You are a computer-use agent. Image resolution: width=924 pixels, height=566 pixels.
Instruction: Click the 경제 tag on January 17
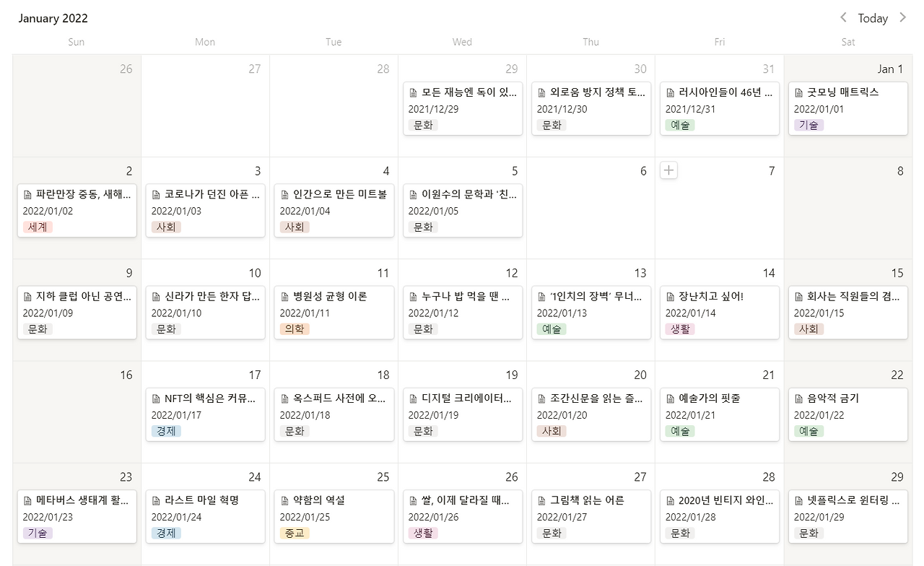[x=166, y=431]
